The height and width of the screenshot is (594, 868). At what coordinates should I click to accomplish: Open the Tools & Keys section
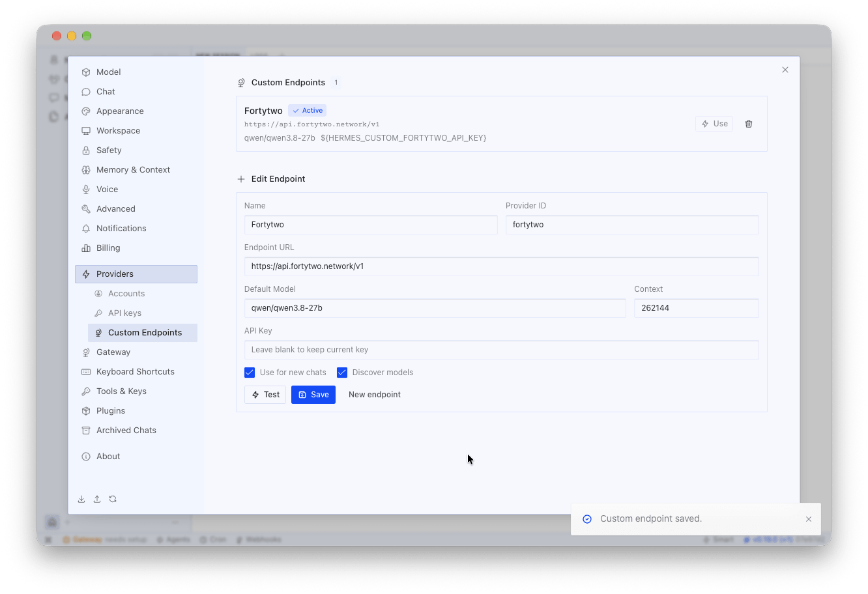click(x=136, y=391)
